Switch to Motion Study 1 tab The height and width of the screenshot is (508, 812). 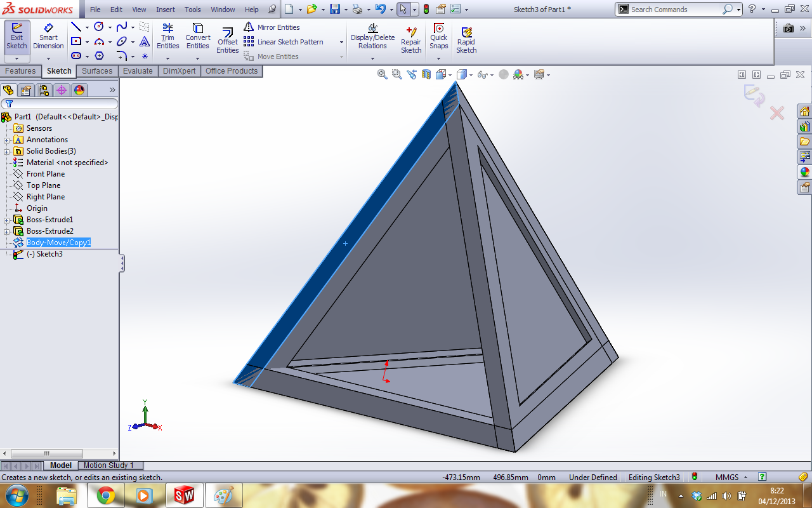point(108,465)
